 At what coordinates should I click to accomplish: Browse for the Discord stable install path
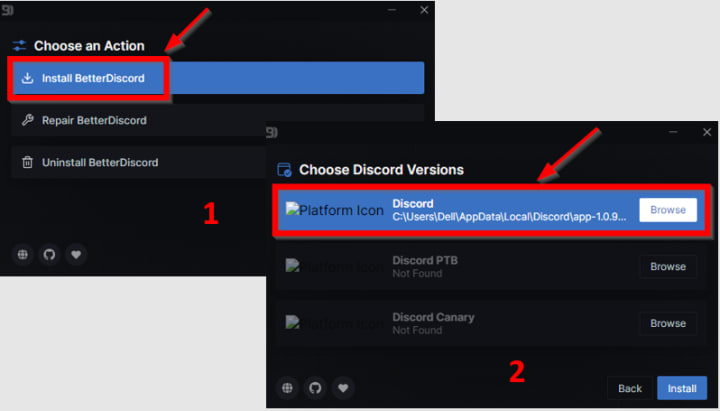668,210
